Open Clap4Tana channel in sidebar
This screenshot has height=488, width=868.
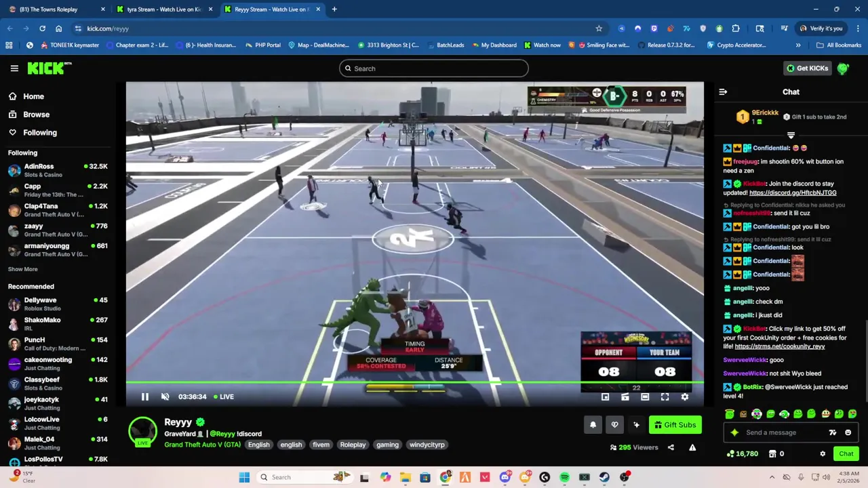click(58, 210)
